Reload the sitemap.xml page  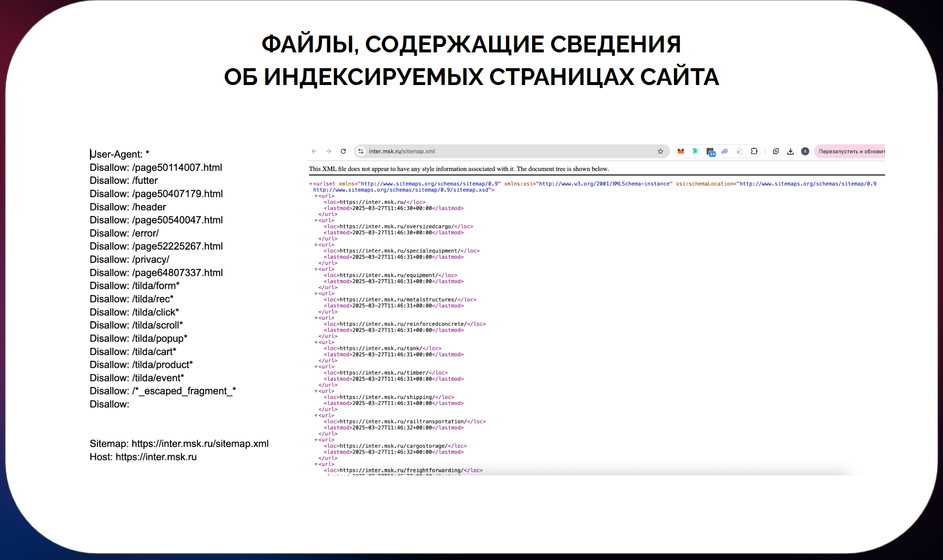tap(343, 151)
